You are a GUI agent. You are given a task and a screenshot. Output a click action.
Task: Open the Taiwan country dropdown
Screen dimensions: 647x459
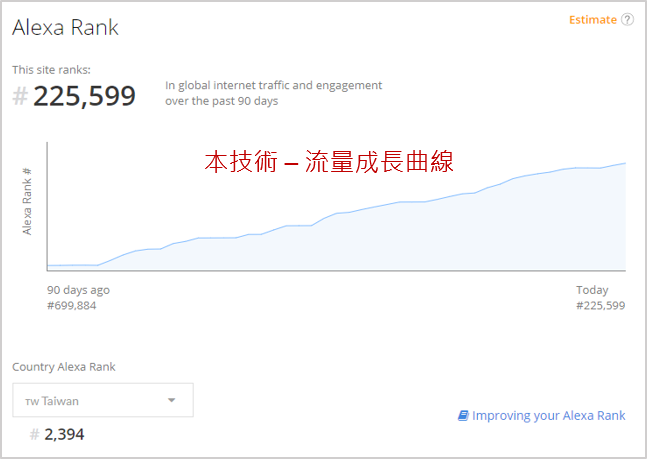[x=103, y=400]
